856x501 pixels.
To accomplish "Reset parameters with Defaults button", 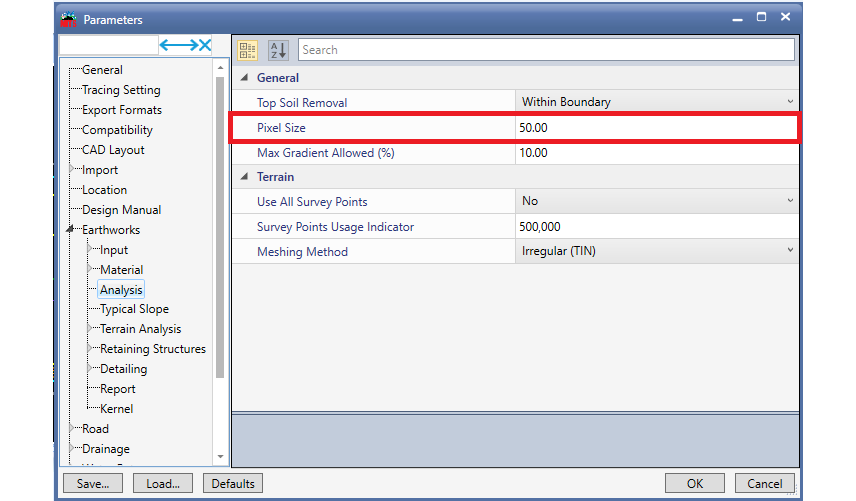I will coord(233,484).
